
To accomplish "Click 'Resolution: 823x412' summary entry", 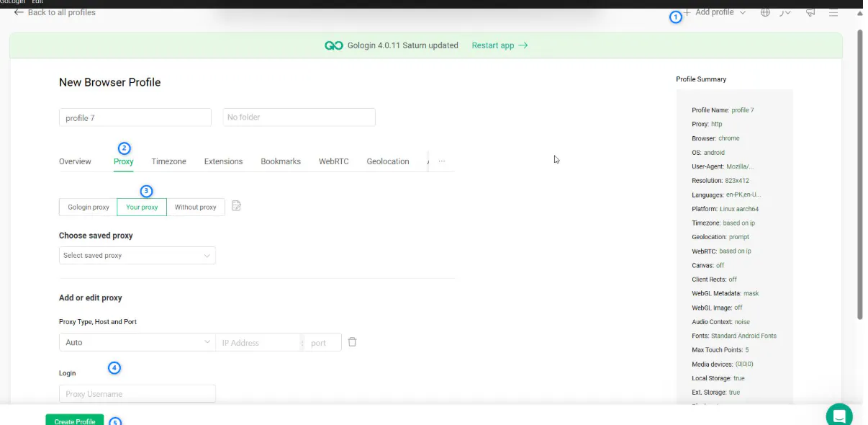I will pos(720,181).
